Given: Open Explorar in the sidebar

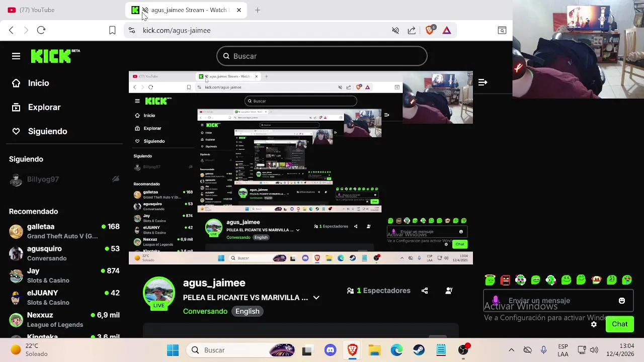Looking at the screenshot, I should tap(36, 107).
